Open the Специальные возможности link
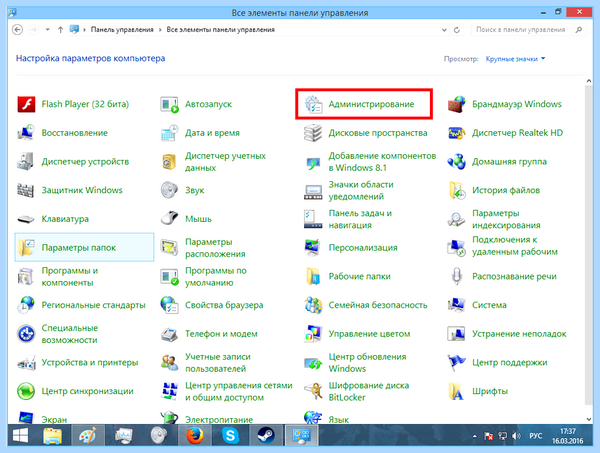600x453 pixels. tap(70, 334)
